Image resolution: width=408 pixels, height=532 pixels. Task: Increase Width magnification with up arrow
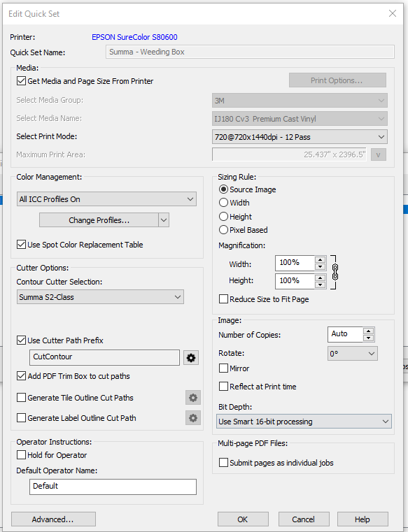click(320, 260)
